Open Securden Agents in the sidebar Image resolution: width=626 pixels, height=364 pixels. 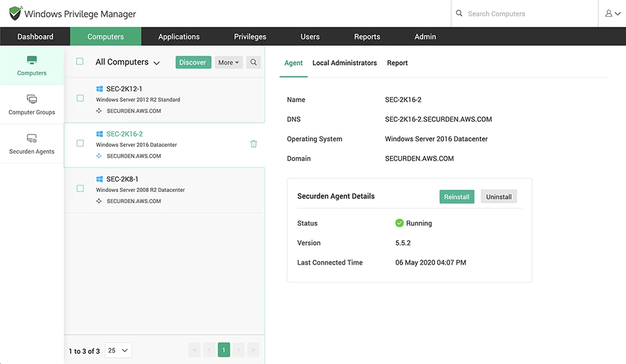[x=31, y=144]
